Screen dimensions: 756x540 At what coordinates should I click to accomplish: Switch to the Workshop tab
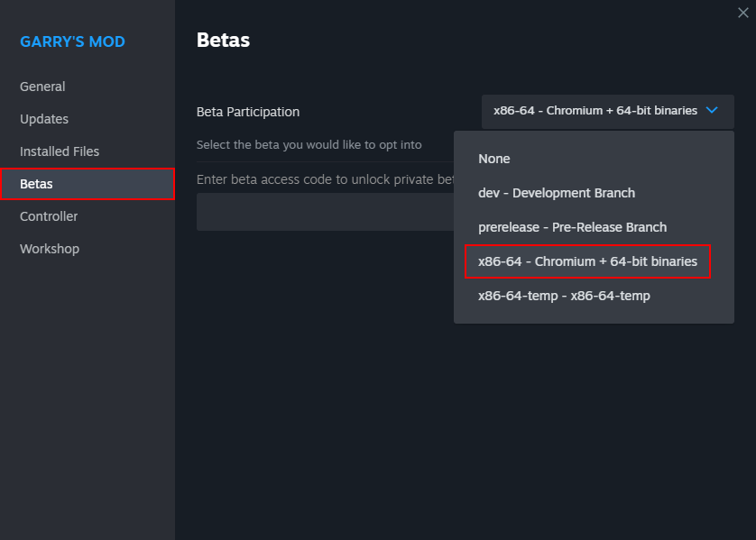[x=50, y=249]
